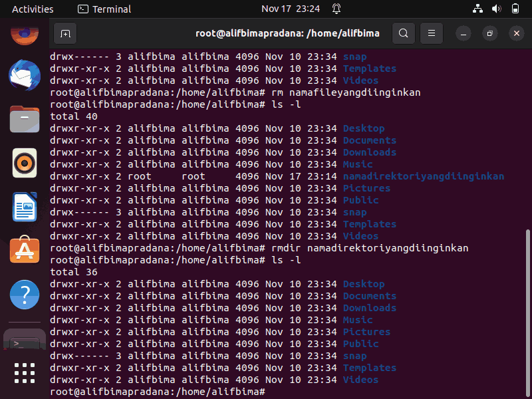Restore the terminal window size
The image size is (532, 399).
(x=489, y=33)
